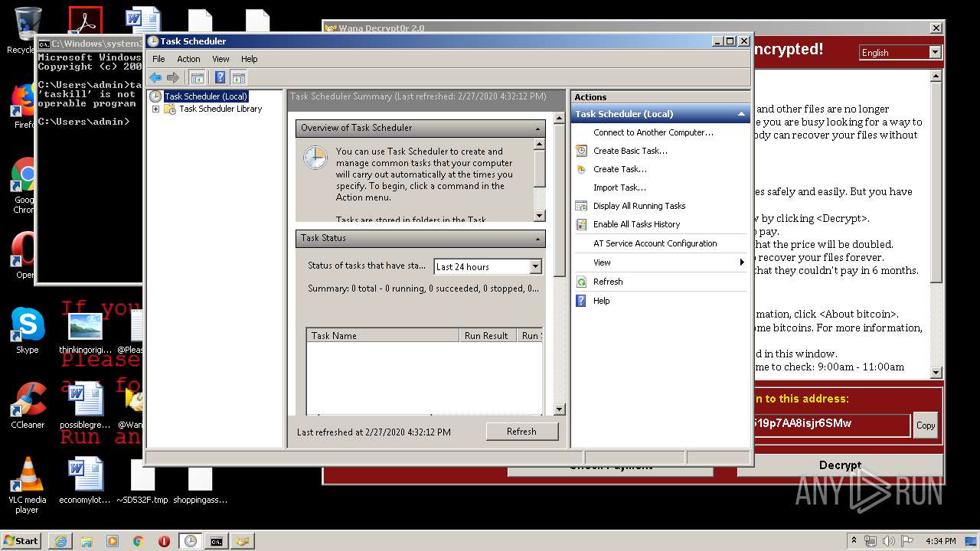
Task: Expand the Task Scheduler Library node
Action: [155, 109]
